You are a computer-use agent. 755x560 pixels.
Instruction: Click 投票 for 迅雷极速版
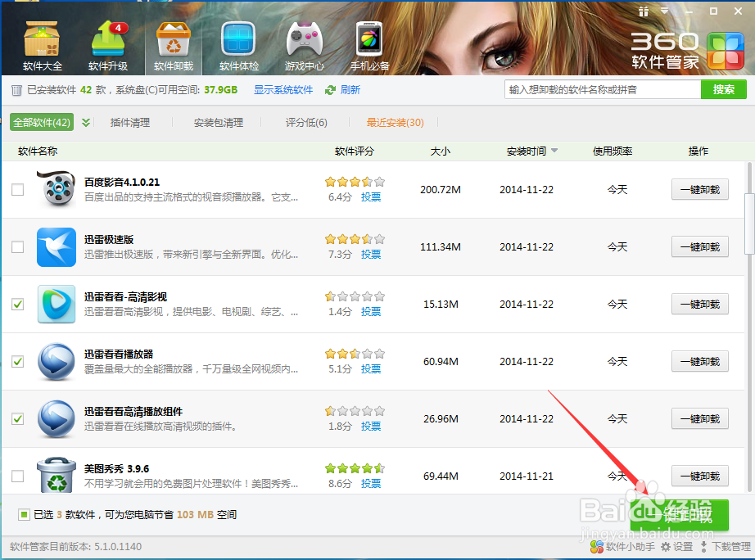[x=371, y=255]
